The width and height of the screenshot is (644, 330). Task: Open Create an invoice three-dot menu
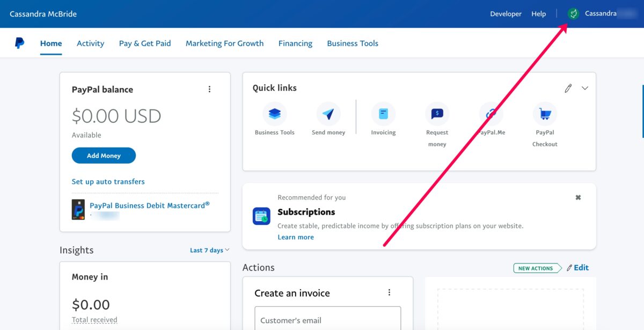click(x=390, y=292)
